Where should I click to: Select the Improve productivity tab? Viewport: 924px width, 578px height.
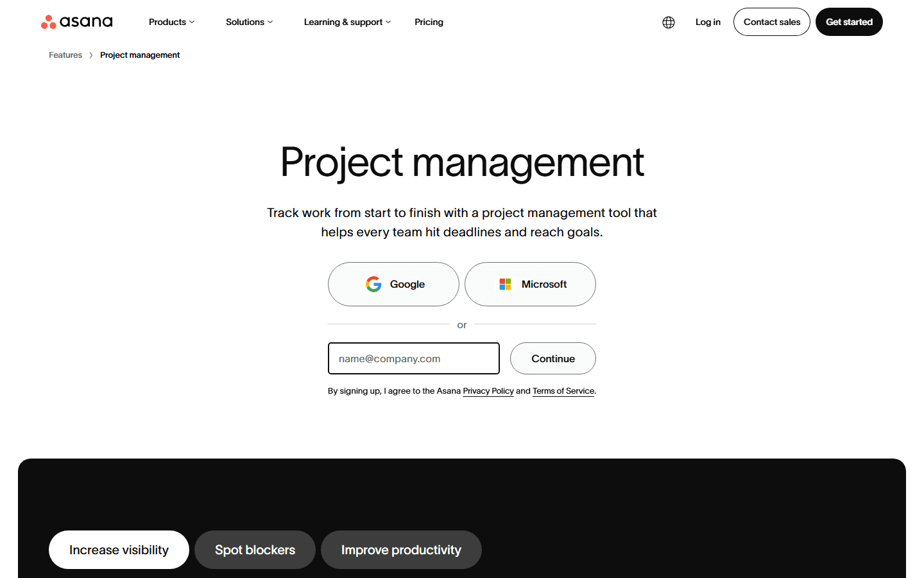[x=401, y=550]
